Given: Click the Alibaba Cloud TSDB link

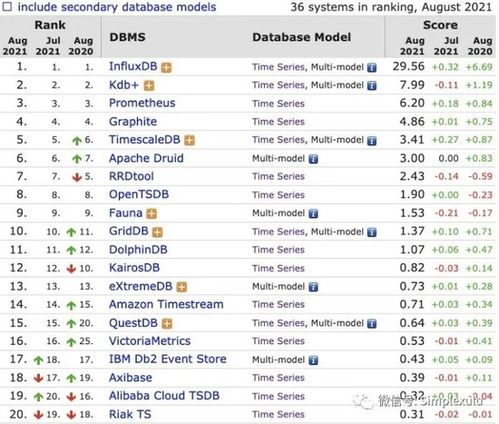Looking at the screenshot, I should click(164, 396).
